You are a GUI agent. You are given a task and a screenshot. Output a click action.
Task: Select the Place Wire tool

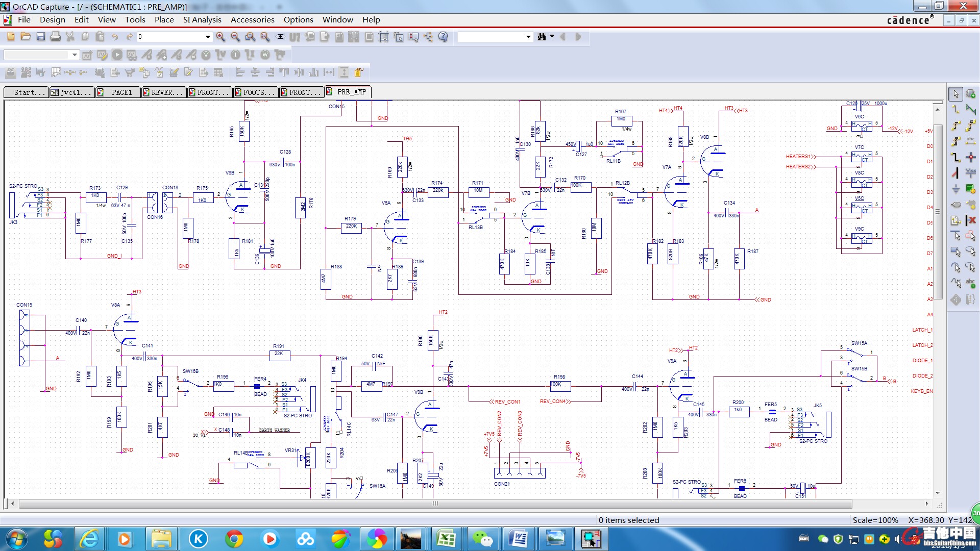[x=955, y=110]
